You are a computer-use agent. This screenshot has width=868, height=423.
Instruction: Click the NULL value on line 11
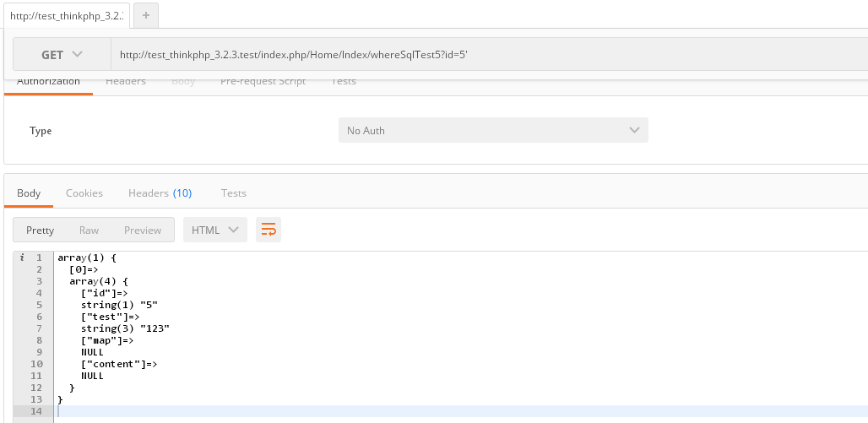point(92,376)
